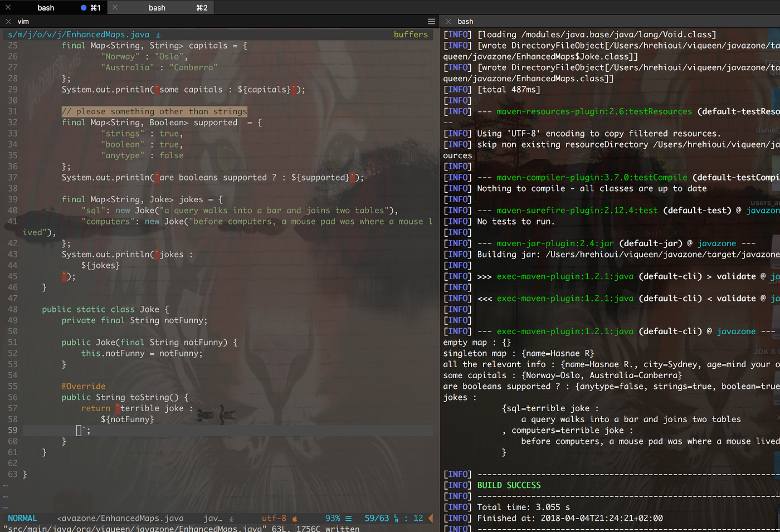This screenshot has height=532, width=780.
Task: Open the vim pane hamburger menu
Action: pos(431,21)
